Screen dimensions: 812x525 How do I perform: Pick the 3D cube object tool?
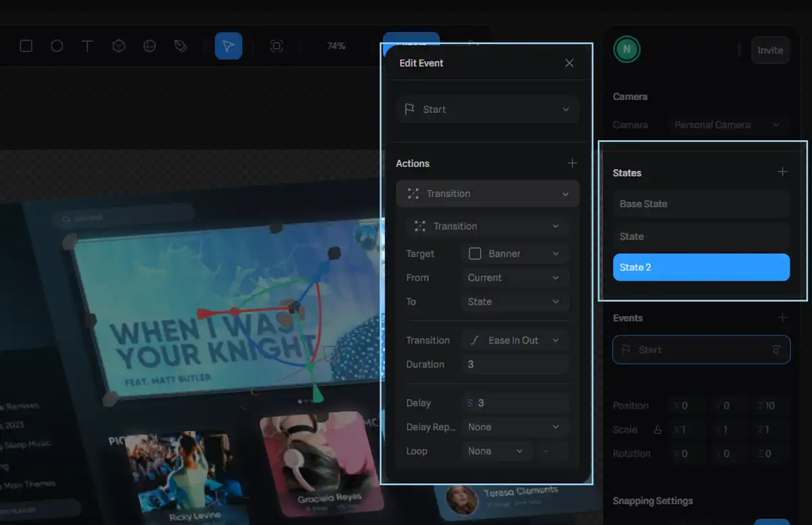118,46
